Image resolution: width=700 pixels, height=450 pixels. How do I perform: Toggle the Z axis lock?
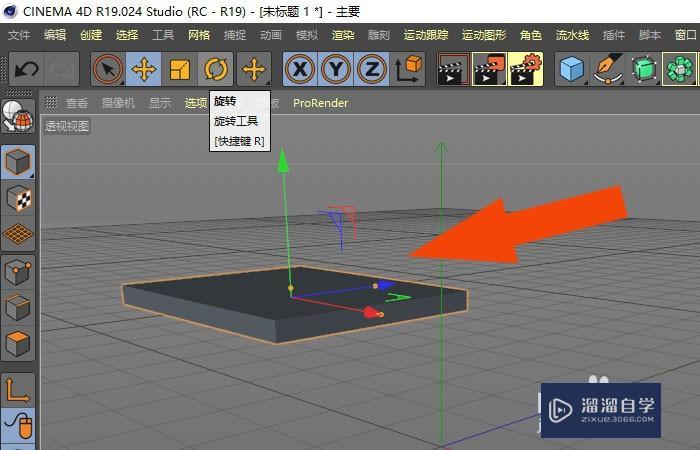371,69
